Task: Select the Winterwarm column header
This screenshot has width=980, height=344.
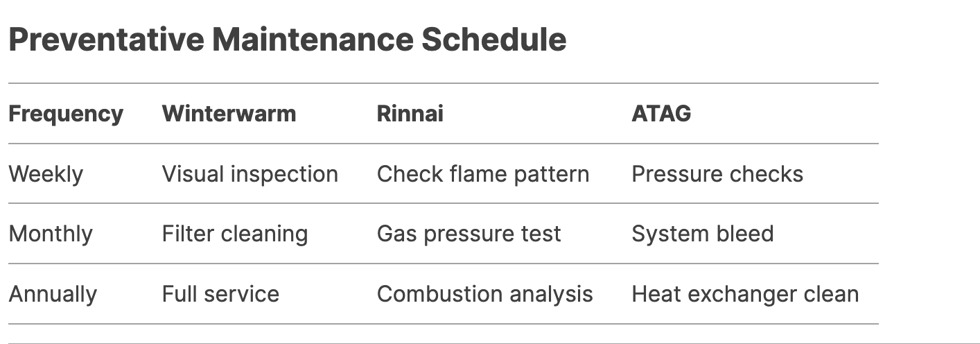Action: point(229,114)
